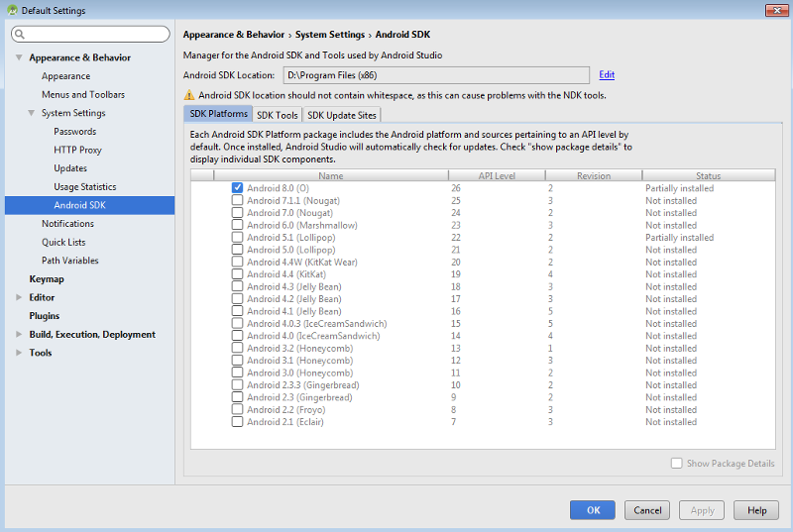Click the Cancel button
Image resolution: width=793 pixels, height=532 pixels.
click(647, 510)
